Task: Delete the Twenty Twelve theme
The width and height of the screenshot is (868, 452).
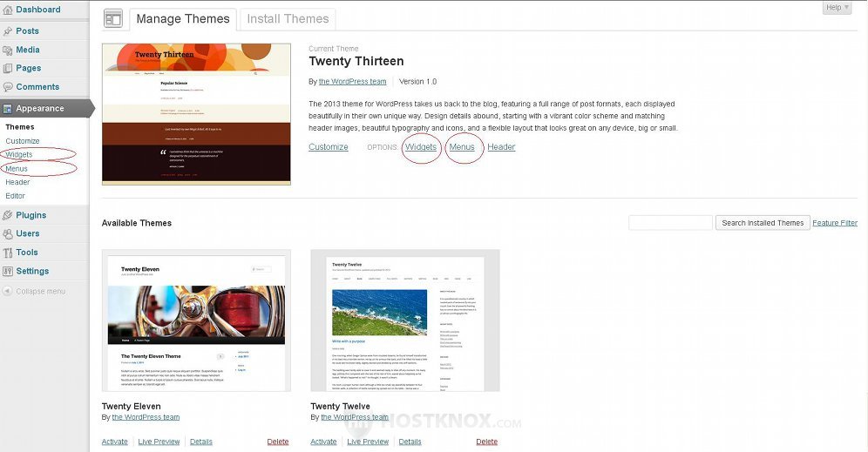Action: pos(486,442)
